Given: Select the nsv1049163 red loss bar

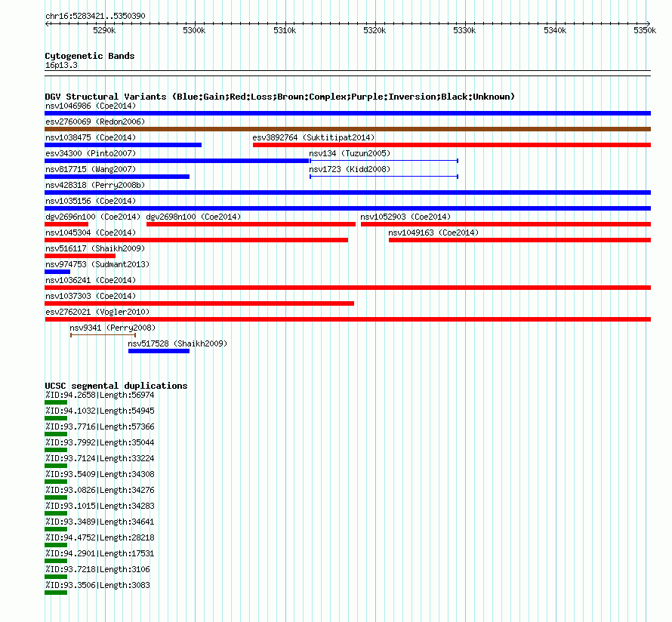Looking at the screenshot, I should [x=520, y=240].
